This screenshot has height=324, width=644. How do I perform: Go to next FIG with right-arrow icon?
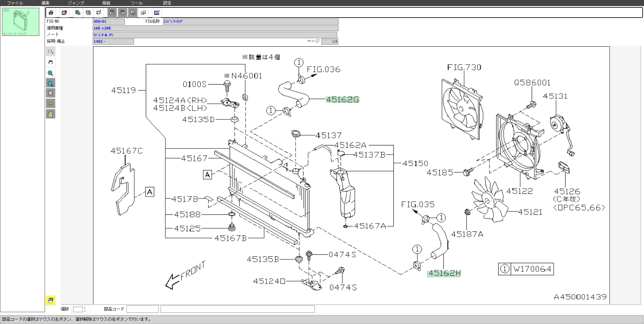click(122, 13)
